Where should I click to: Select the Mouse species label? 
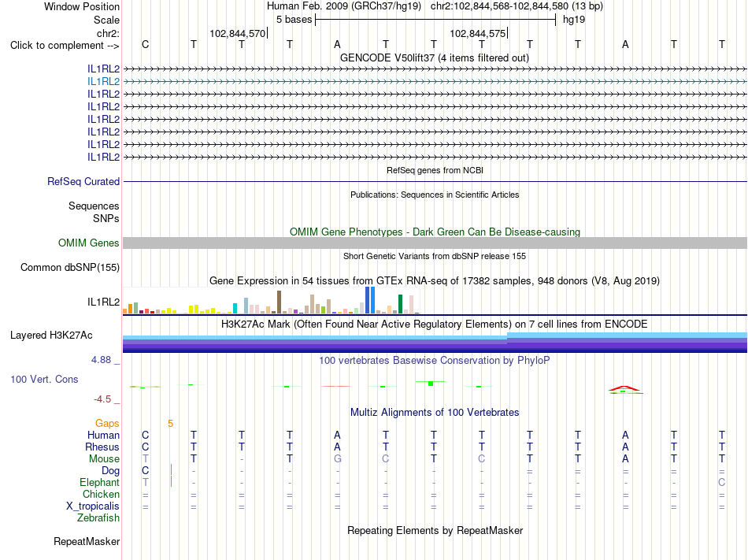click(x=104, y=459)
